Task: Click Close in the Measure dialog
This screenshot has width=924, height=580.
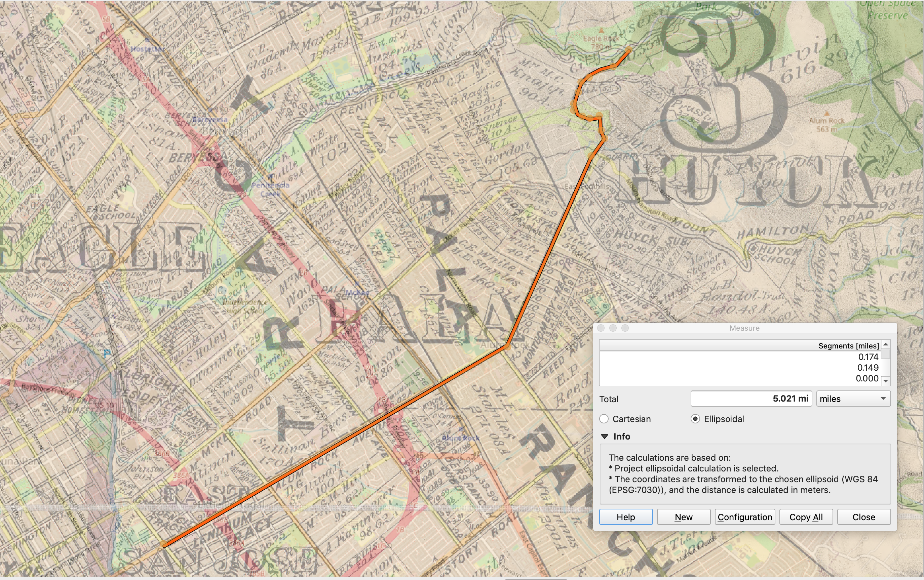Action: pyautogui.click(x=863, y=517)
